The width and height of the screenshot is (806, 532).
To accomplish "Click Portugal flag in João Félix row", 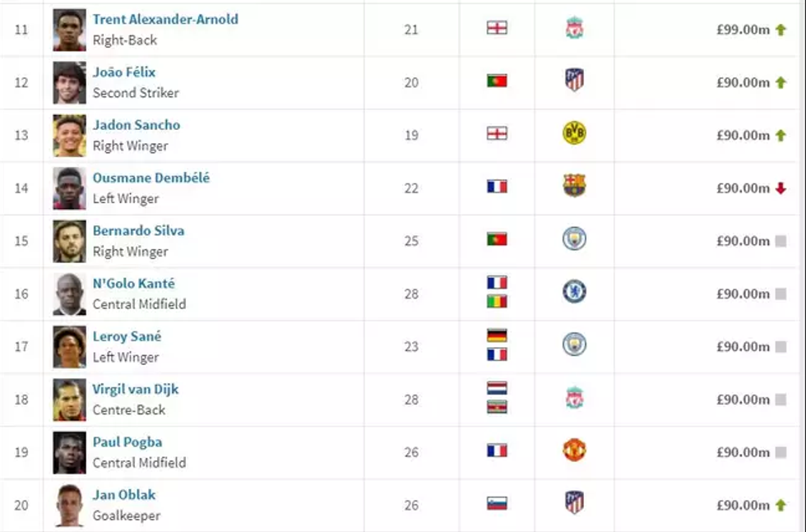I will (497, 81).
